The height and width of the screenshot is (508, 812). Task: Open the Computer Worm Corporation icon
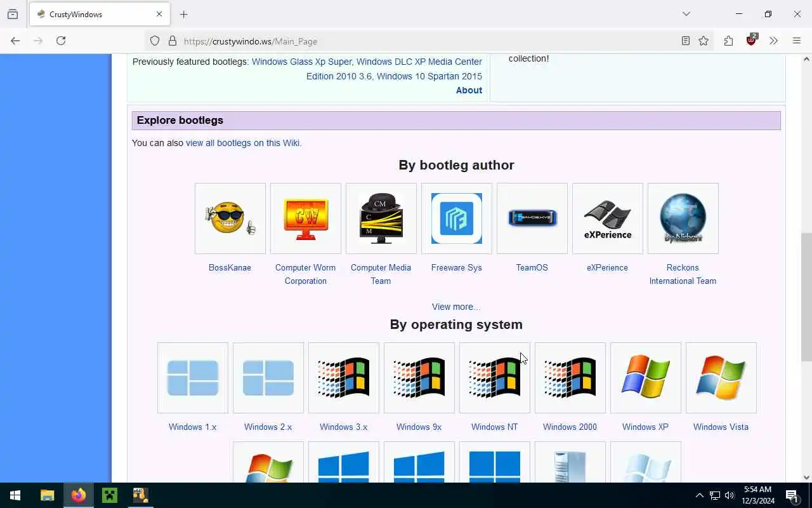point(306,218)
